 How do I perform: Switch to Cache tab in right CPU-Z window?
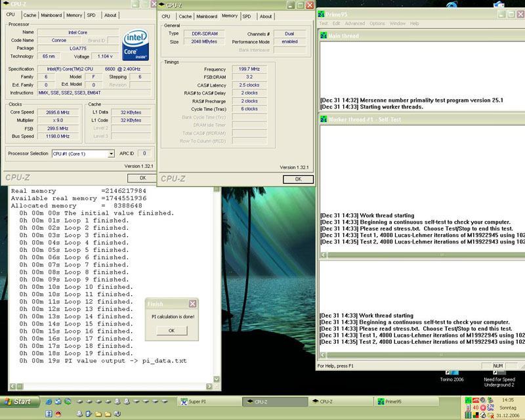(x=185, y=16)
